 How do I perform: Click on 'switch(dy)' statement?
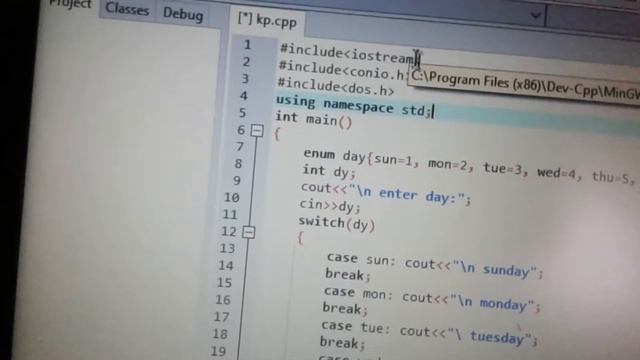[336, 223]
